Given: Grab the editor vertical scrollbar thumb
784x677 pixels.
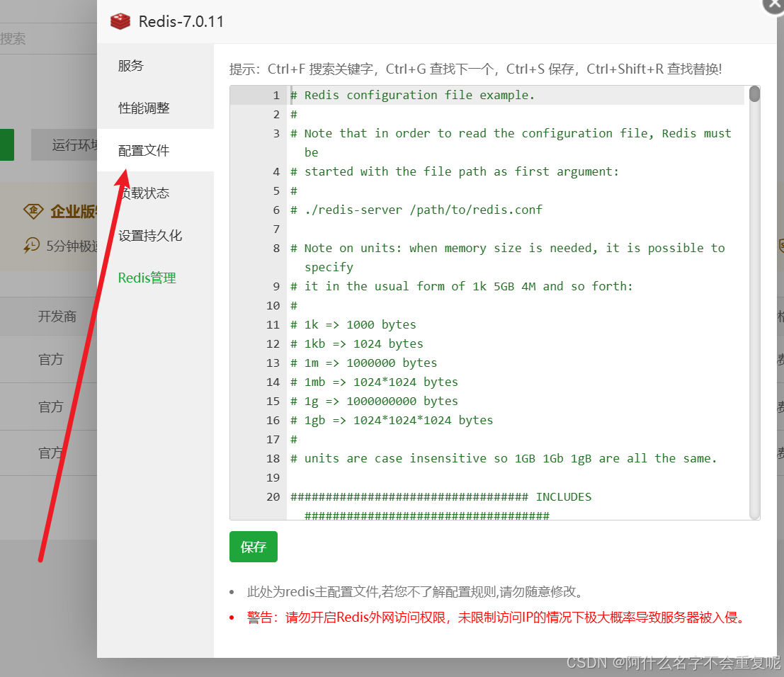Looking at the screenshot, I should [754, 94].
